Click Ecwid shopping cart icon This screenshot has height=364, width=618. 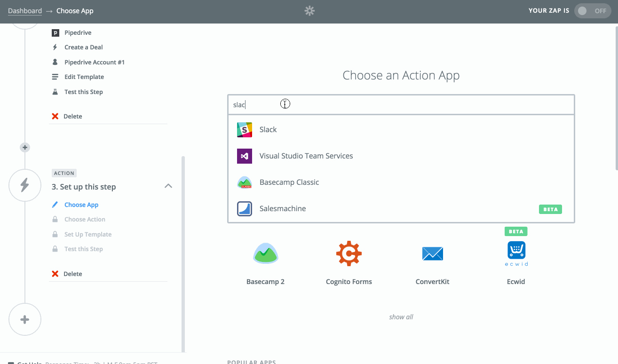pos(516,250)
